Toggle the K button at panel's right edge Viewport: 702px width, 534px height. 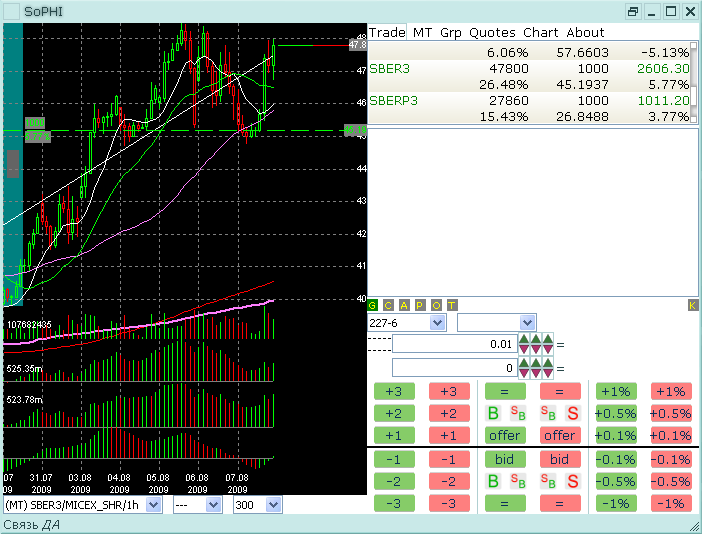point(693,305)
